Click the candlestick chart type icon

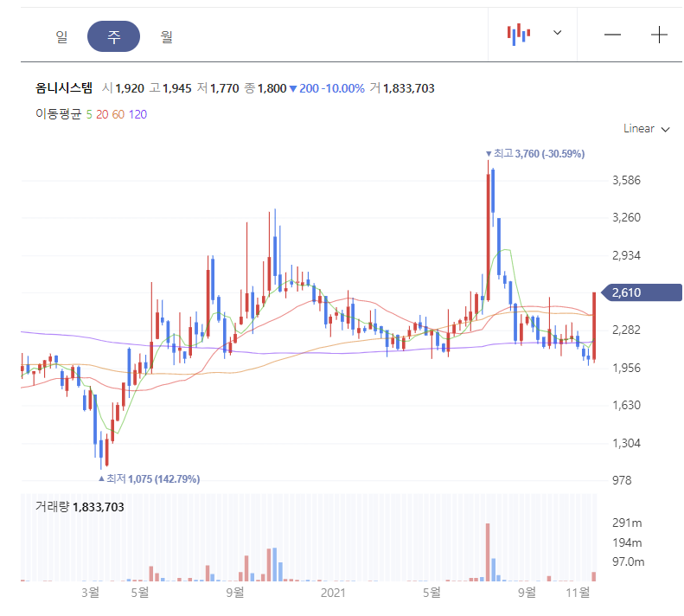(519, 34)
